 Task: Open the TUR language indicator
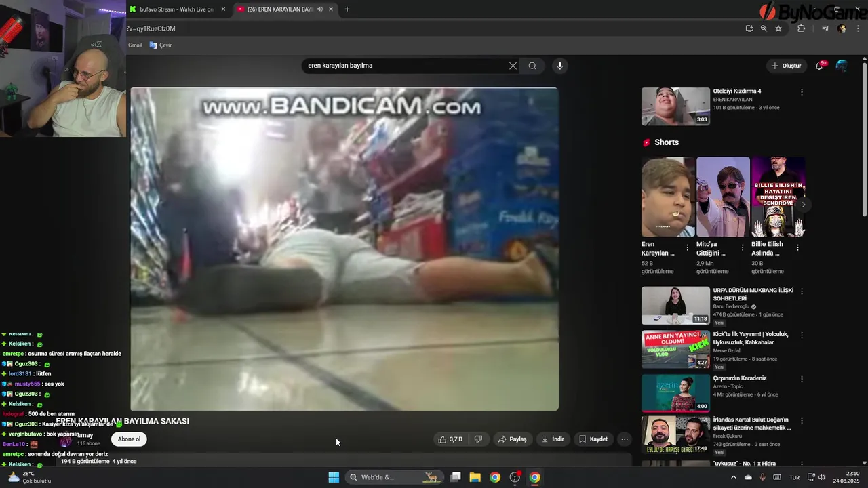(x=794, y=477)
